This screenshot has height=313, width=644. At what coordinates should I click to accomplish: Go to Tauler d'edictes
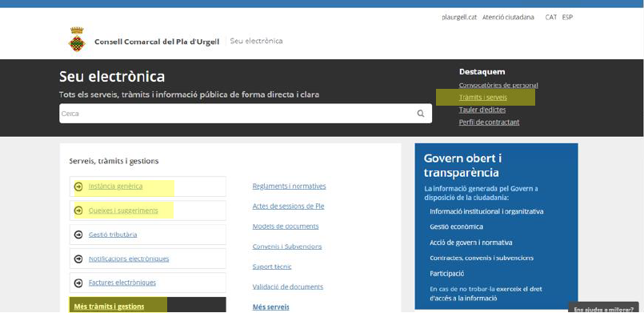tap(482, 110)
